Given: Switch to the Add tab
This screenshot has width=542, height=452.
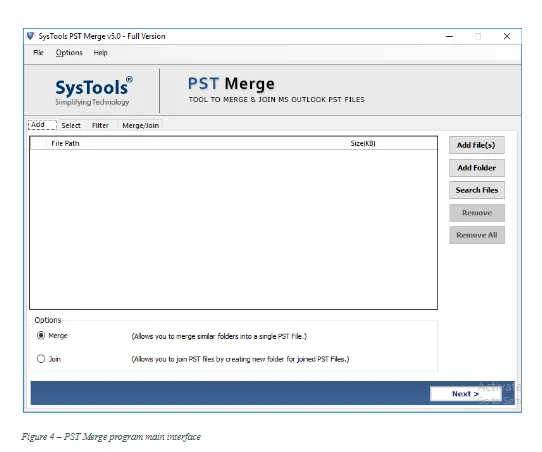Looking at the screenshot, I should (x=42, y=125).
